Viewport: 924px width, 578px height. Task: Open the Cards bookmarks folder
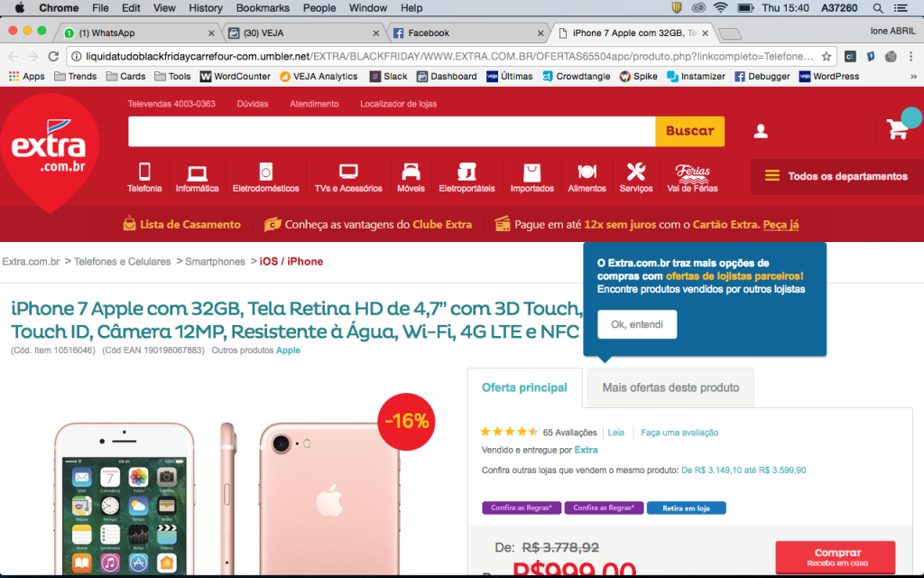125,76
